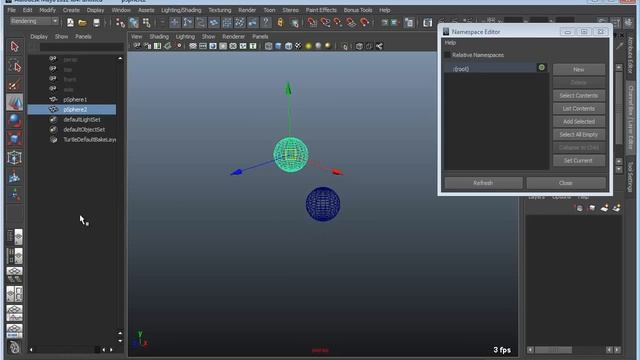This screenshot has width=640, height=360.
Task: Click the question mark icon in status line
Action: point(266,22)
